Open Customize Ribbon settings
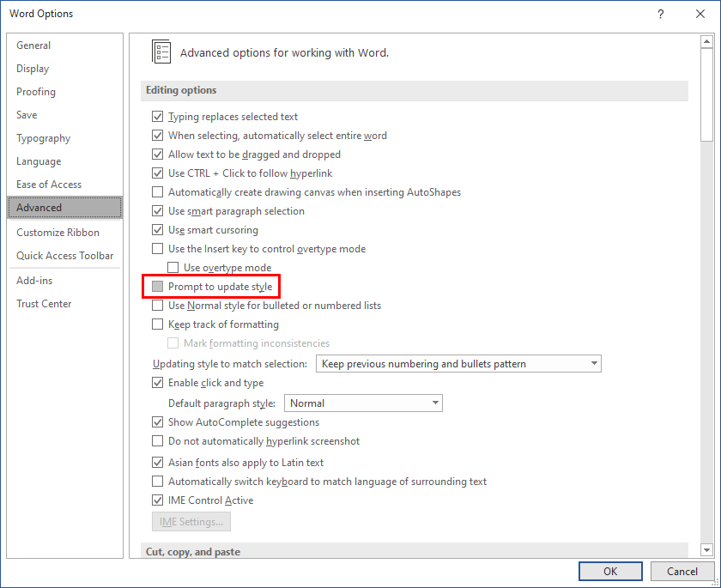 coord(58,232)
